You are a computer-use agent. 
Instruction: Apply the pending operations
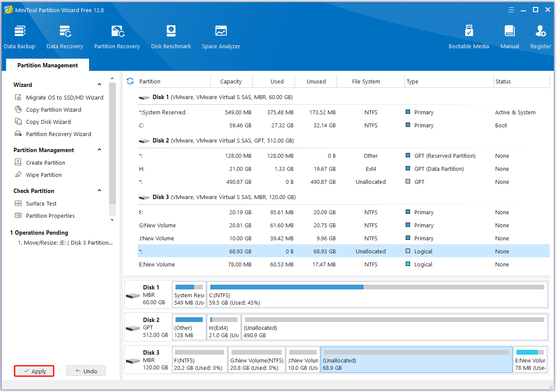click(34, 371)
